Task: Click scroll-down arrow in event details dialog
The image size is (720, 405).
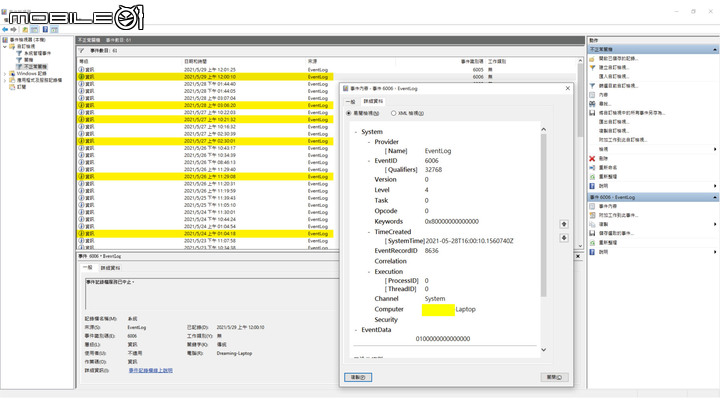Action: click(544, 350)
